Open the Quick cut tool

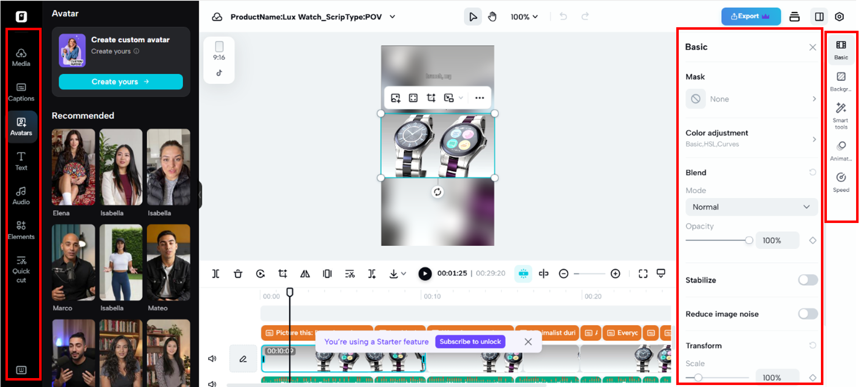pyautogui.click(x=21, y=270)
